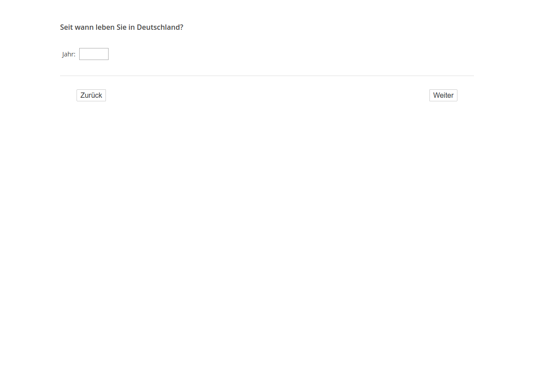Continue the survey using Weiter
This screenshot has height=392, width=534.
click(x=443, y=95)
